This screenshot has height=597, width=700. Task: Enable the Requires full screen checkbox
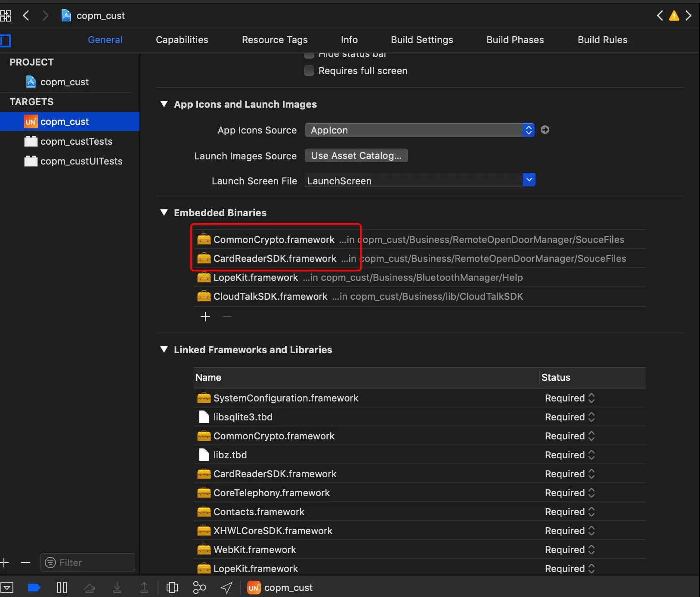309,71
